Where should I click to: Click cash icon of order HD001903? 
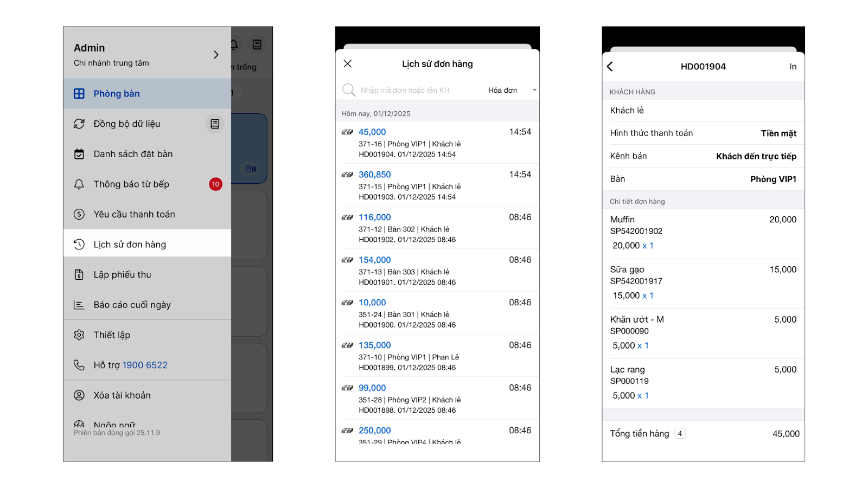347,175
